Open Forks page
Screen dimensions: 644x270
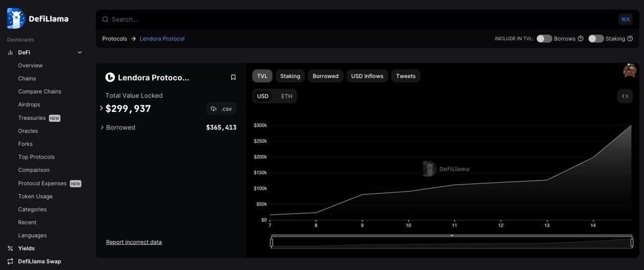point(25,144)
